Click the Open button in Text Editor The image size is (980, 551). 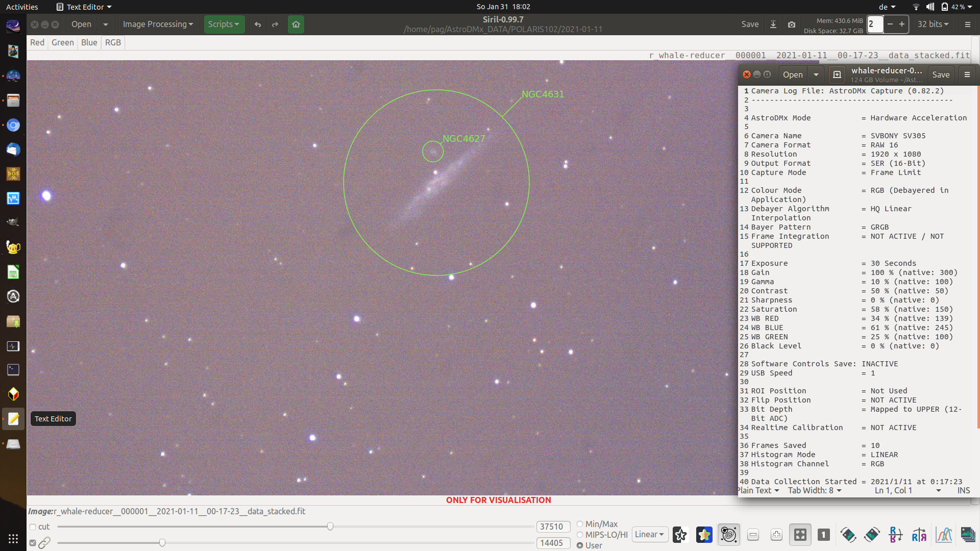pyautogui.click(x=793, y=74)
